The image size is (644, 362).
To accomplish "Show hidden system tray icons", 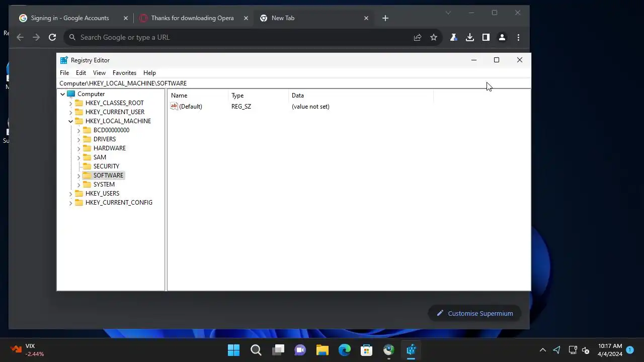I will [x=543, y=350].
